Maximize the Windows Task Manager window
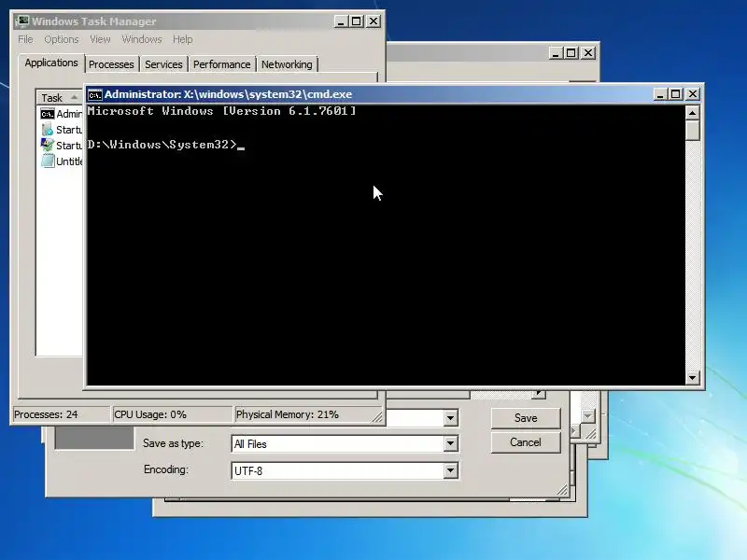The image size is (747, 560). click(x=357, y=21)
